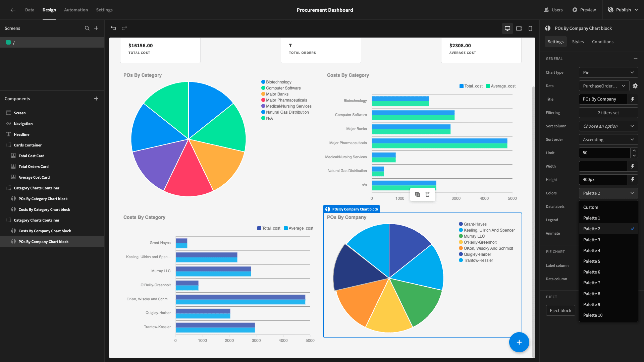Duplicate the selected chart block icon
The image size is (644, 362).
point(418,194)
